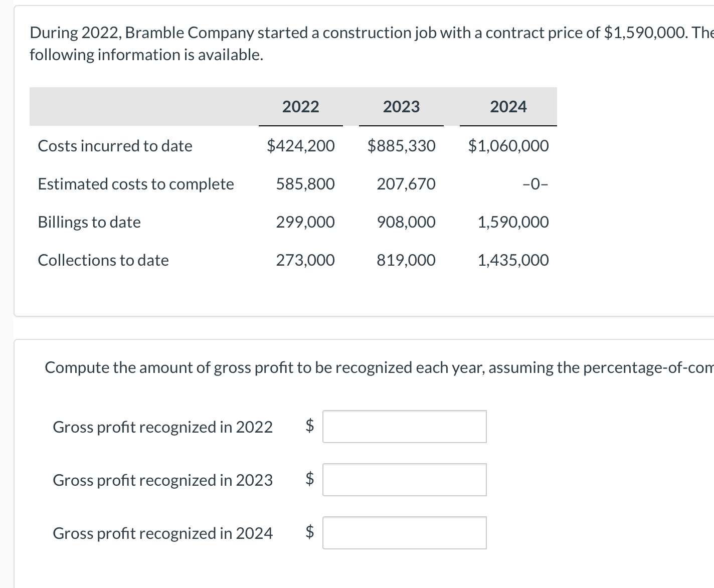
Task: Click the 1,435,000 collections value for 2024
Action: click(x=512, y=260)
